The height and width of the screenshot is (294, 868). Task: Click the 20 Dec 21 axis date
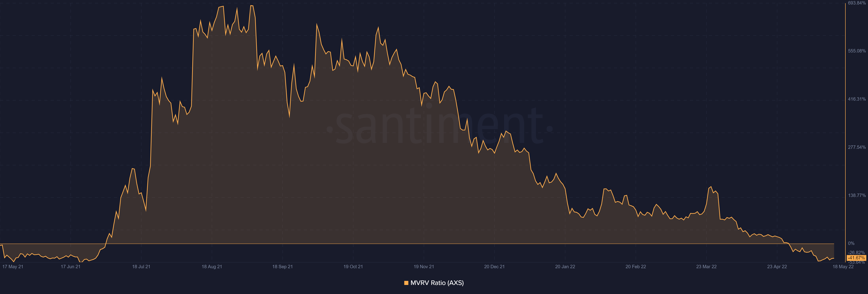[494, 267]
